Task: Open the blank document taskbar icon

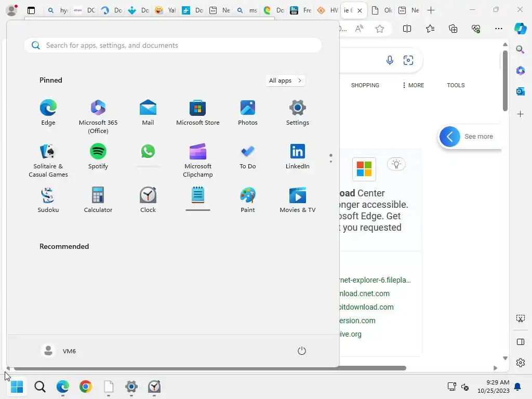Action: click(109, 387)
